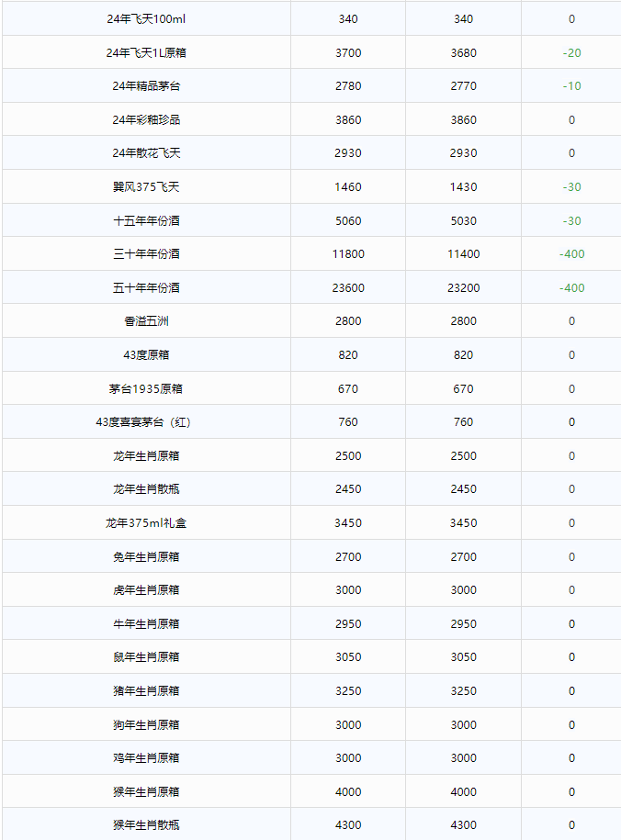The image size is (621, 840).
Task: Select the 24年散花飞天 row label
Action: [146, 152]
